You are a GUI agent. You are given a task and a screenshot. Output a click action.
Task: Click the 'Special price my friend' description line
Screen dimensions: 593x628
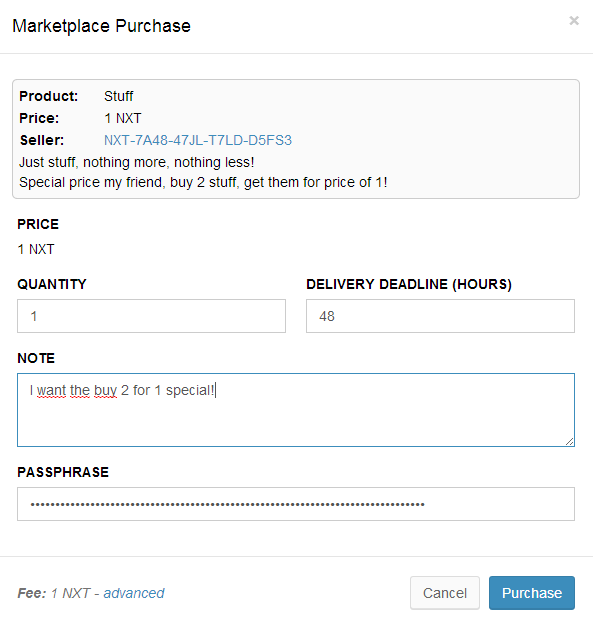tap(203, 182)
